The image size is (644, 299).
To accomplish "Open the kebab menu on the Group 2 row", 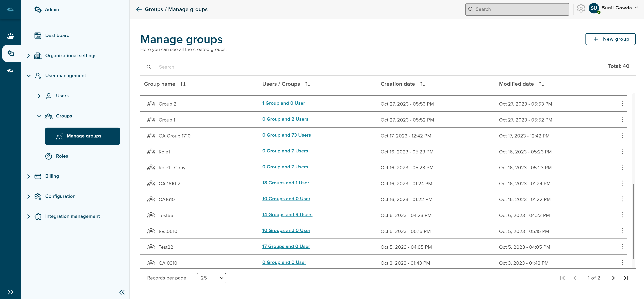I will (622, 104).
